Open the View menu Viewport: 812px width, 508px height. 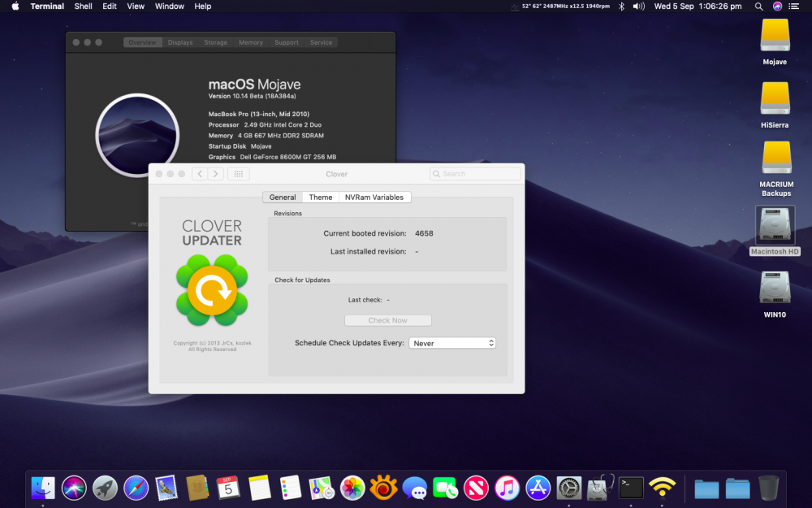pyautogui.click(x=136, y=7)
